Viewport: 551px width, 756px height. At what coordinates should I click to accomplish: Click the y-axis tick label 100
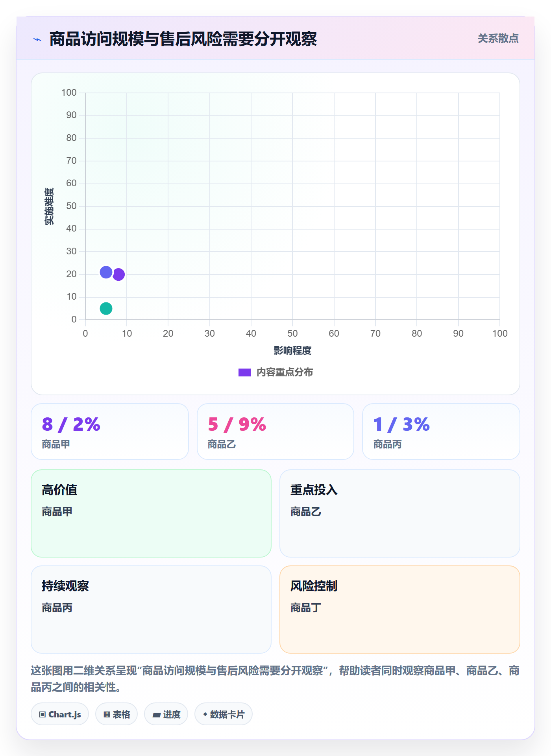[69, 93]
